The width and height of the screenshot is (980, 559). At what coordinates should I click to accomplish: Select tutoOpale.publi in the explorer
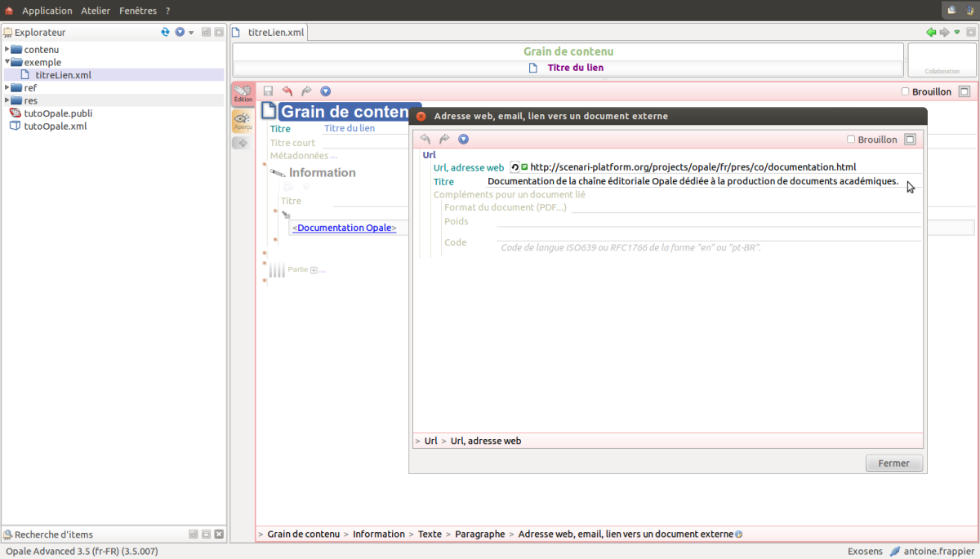(x=57, y=113)
